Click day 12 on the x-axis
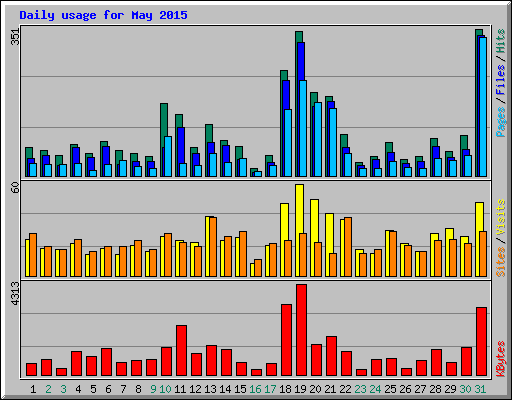Screen dimensions: 512x400 (x=195, y=389)
